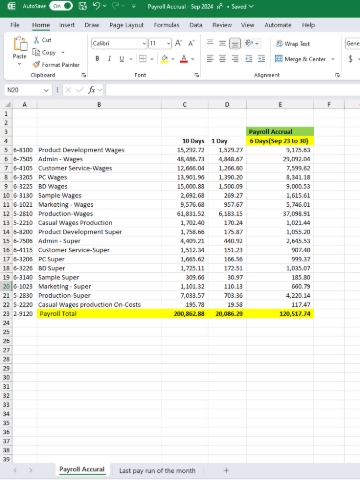The width and height of the screenshot is (360, 480).
Task: Align text right icon
Action: click(235, 59)
